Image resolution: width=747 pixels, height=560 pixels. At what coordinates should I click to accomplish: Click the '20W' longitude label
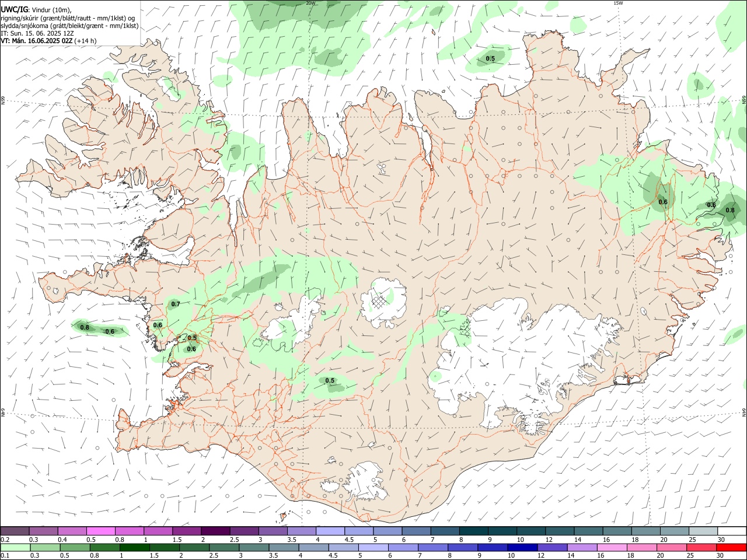[310, 3]
